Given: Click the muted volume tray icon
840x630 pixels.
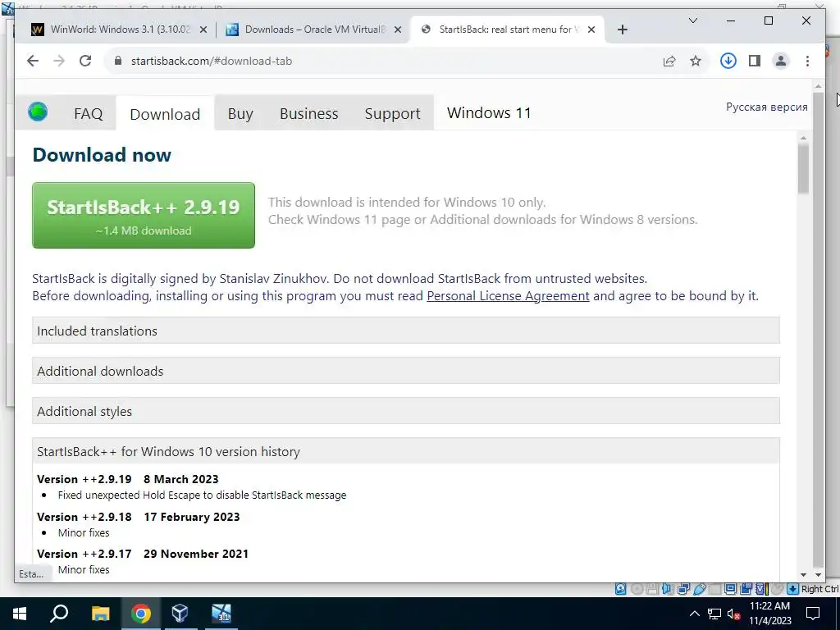Looking at the screenshot, I should 734,614.
